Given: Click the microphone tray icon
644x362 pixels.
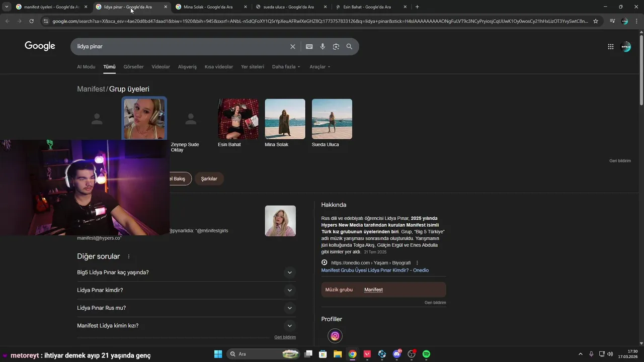Looking at the screenshot, I should click(591, 354).
